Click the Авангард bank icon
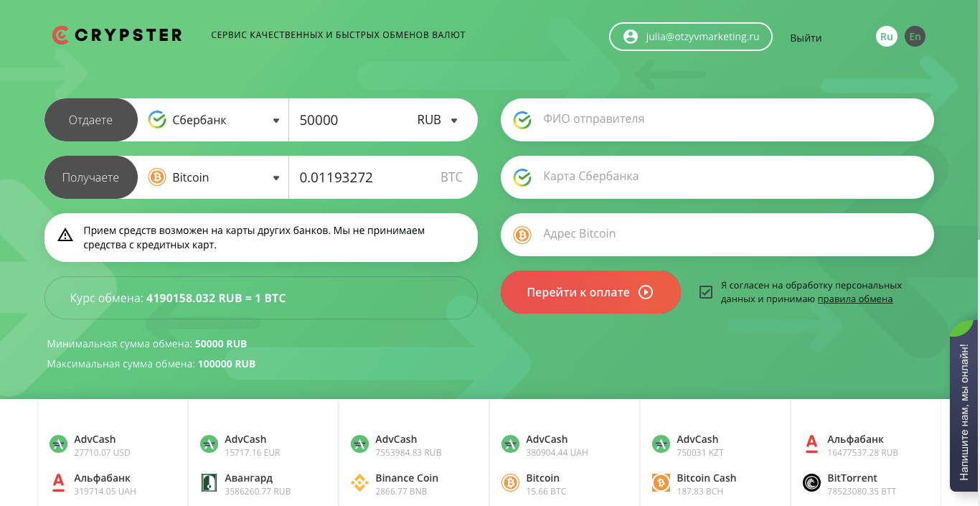This screenshot has width=980, height=506. tap(209, 483)
